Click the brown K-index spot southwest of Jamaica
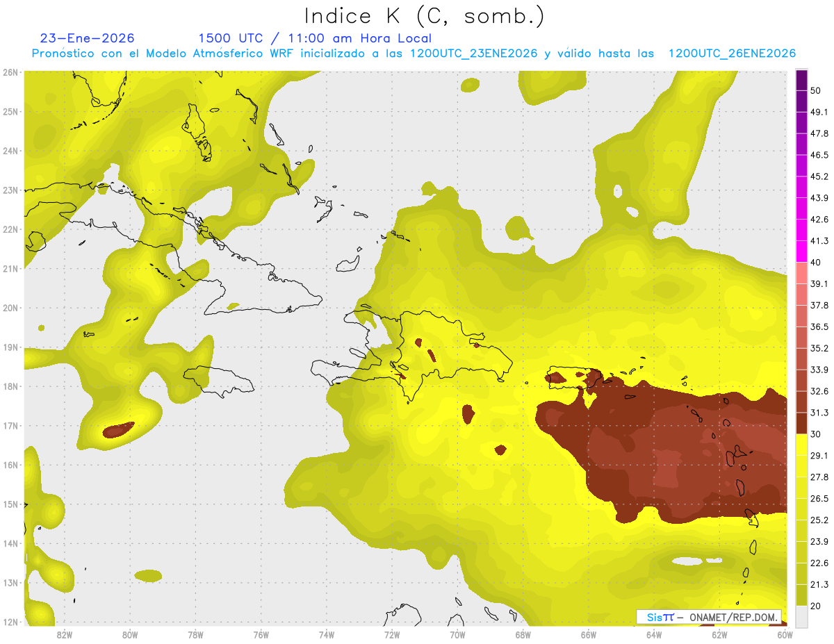834x644 pixels. 119,430
